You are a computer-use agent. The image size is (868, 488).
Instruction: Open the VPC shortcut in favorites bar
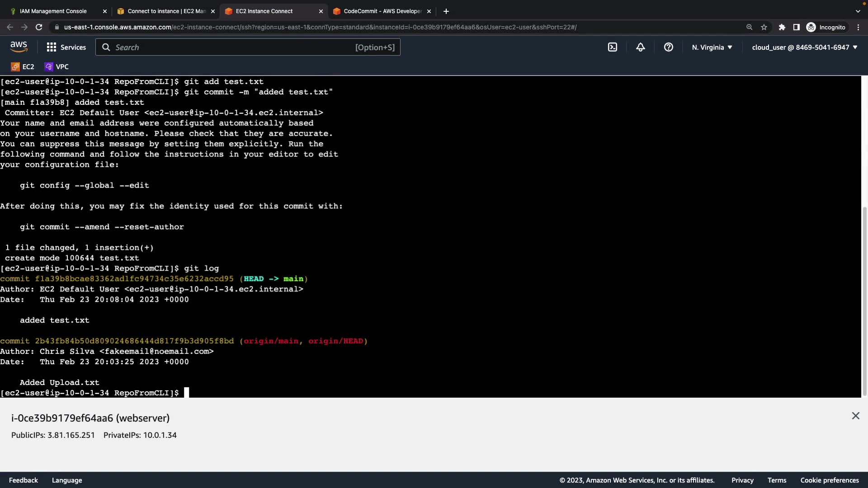pos(57,66)
